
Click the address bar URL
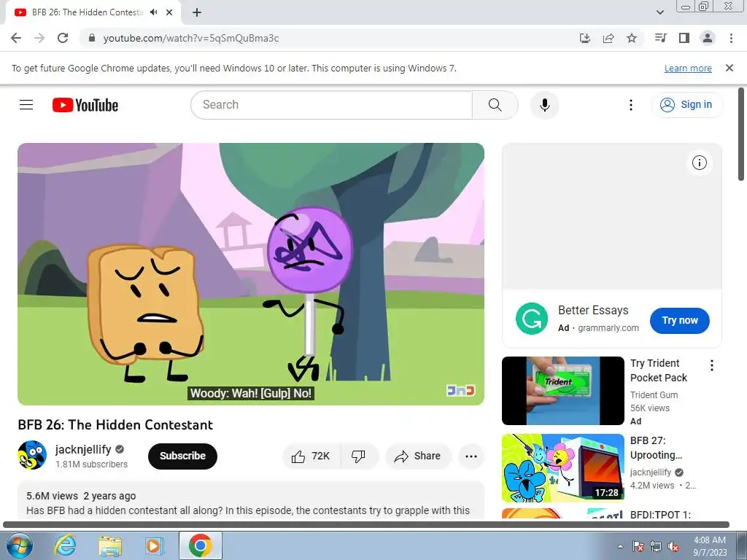coord(191,38)
